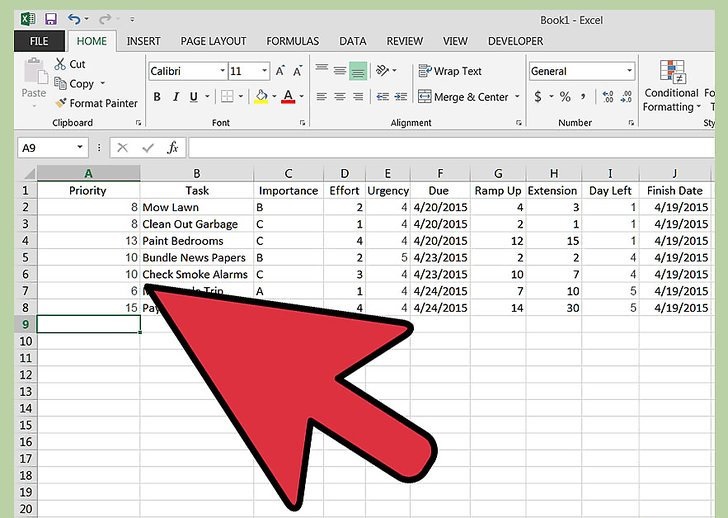728x518 pixels.
Task: Click the Enter checkmark icon in formula bar
Action: pos(148,148)
